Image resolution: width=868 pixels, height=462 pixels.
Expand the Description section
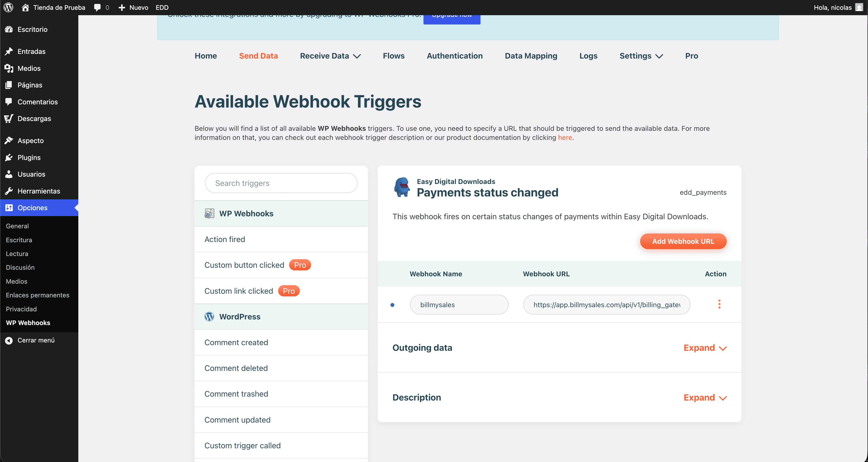click(x=705, y=397)
